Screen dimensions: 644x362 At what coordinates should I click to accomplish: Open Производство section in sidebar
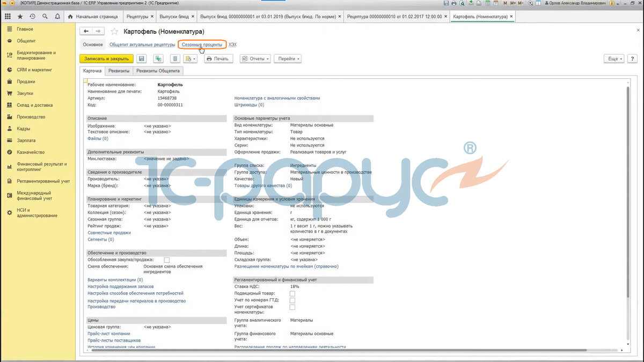31,117
